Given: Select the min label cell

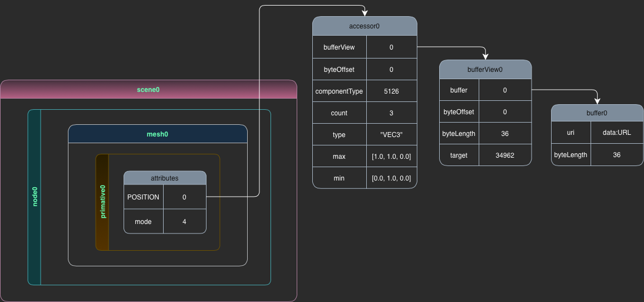Looking at the screenshot, I should [x=339, y=178].
